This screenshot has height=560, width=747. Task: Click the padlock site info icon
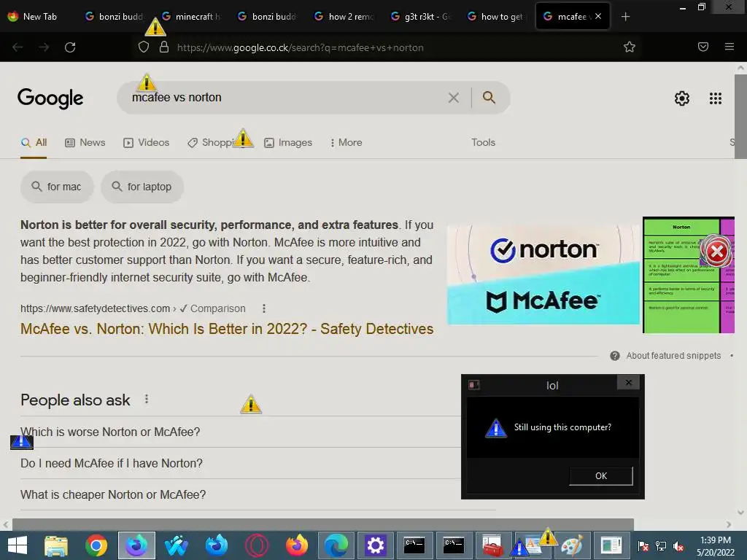[x=164, y=47]
